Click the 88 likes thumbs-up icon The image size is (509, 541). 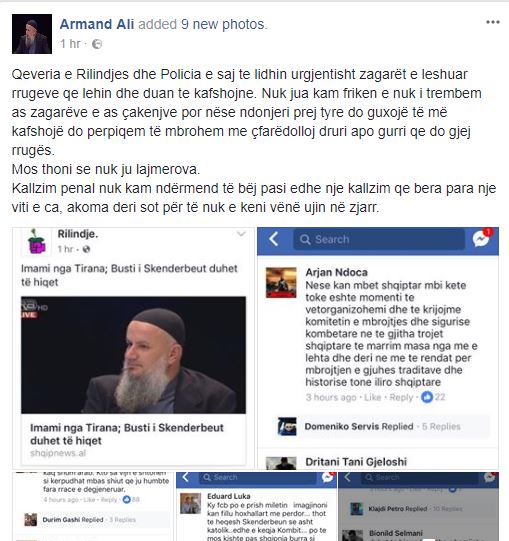tap(127, 499)
